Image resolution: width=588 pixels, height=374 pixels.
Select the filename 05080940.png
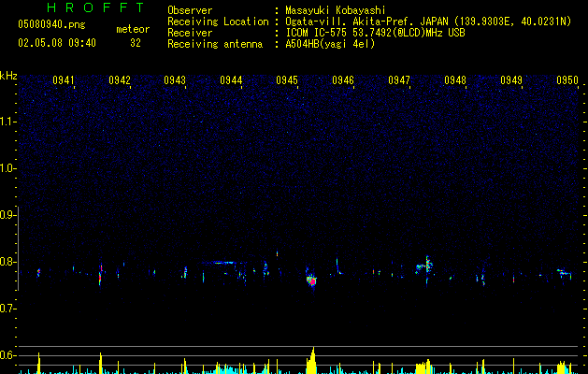(x=51, y=25)
